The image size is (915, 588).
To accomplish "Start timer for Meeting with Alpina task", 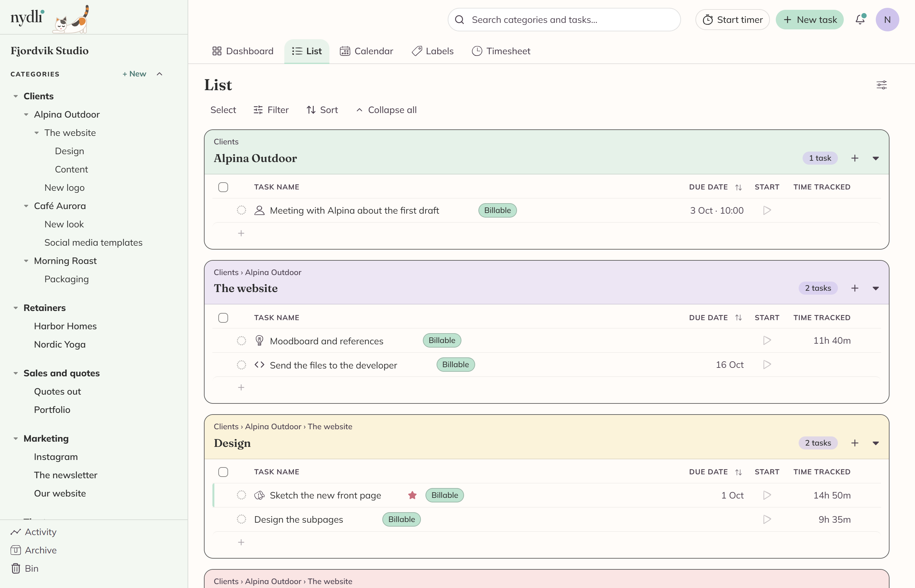I will [767, 210].
